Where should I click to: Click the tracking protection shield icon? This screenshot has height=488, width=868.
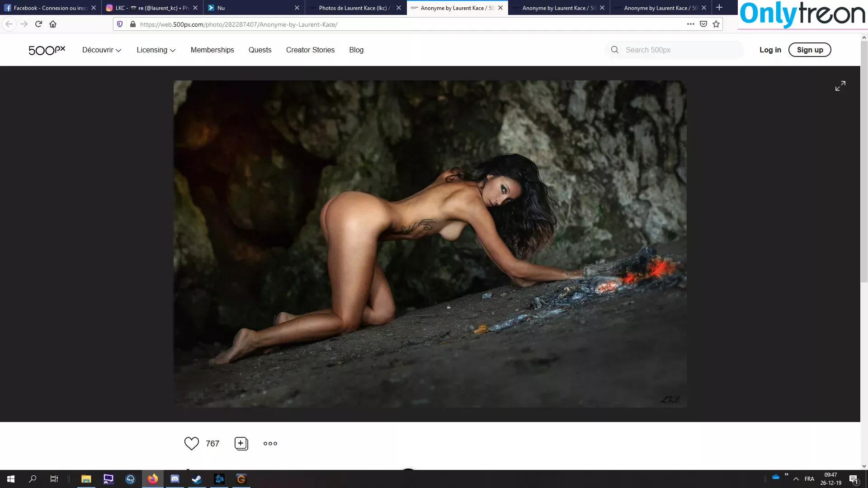[120, 24]
